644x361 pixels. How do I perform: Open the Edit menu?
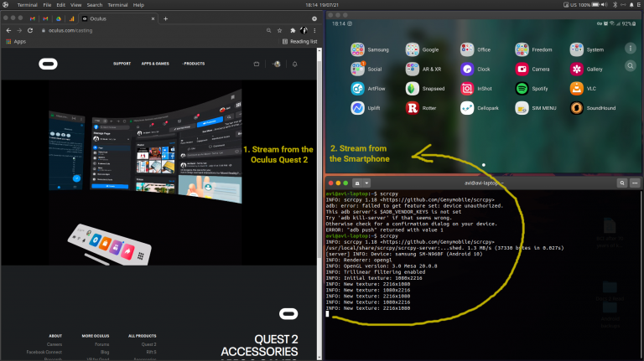(x=60, y=5)
